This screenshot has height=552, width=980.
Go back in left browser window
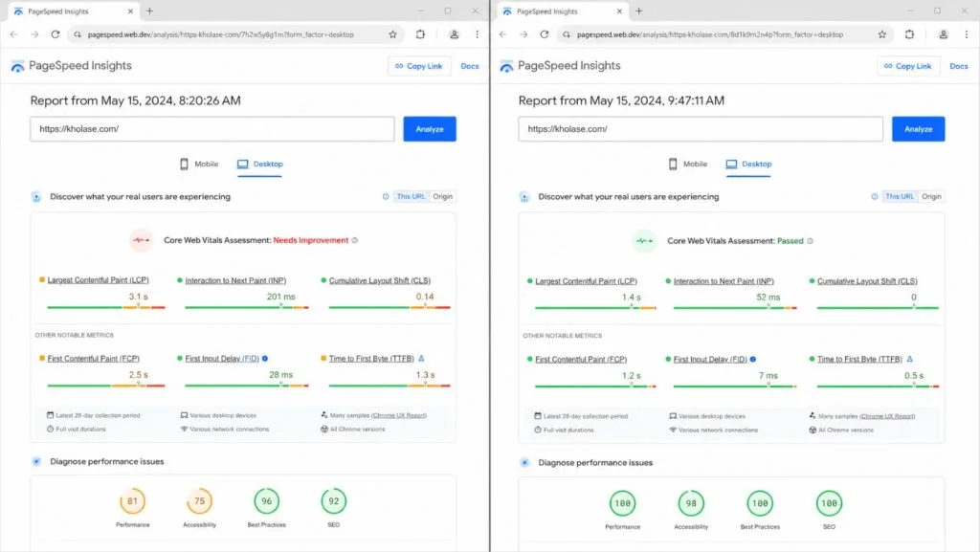coord(13,34)
